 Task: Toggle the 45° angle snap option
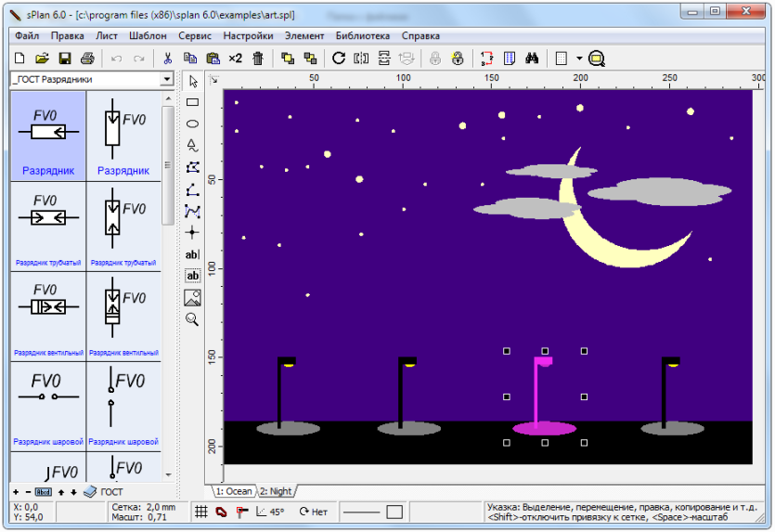(270, 513)
